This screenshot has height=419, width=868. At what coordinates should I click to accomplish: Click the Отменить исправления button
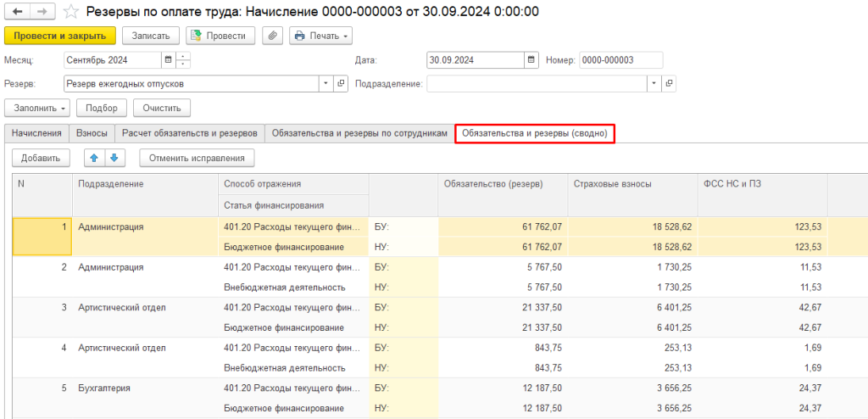(197, 158)
